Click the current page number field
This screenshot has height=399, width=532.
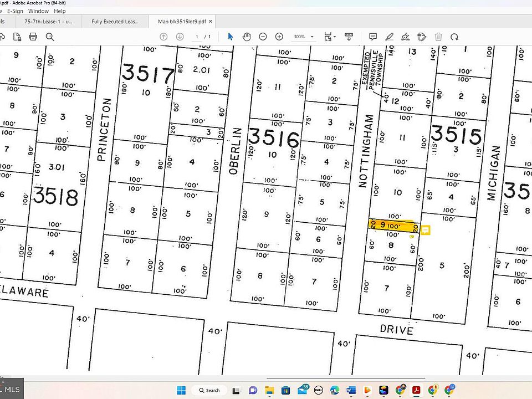click(197, 37)
